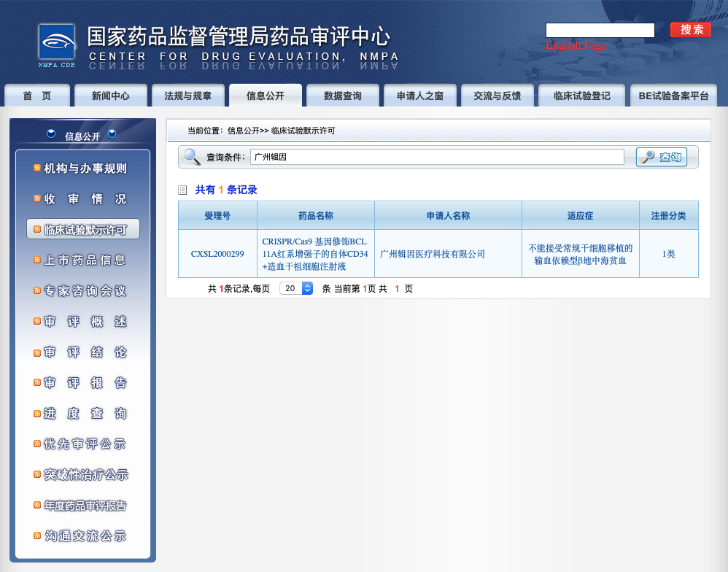Open sidebar item 上市药品信息
Viewport: 728px width, 572px height.
point(85,260)
